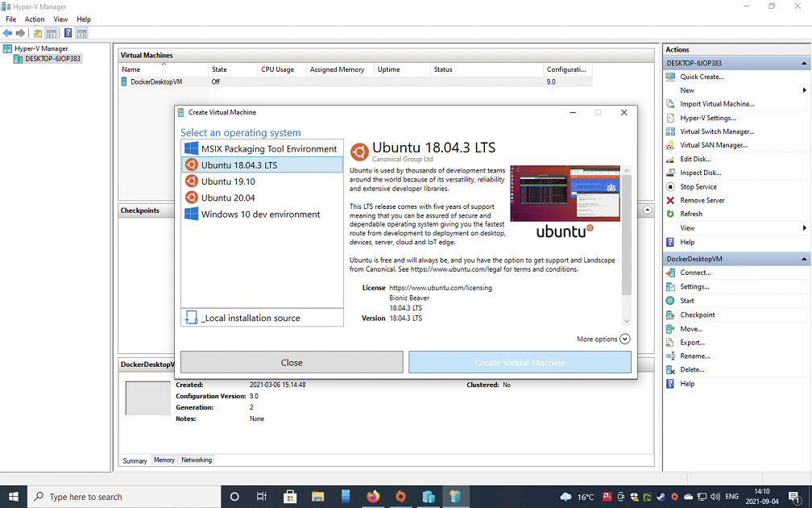Image resolution: width=812 pixels, height=508 pixels.
Task: Select MSIX Packaging Tool Environment
Action: (262, 148)
